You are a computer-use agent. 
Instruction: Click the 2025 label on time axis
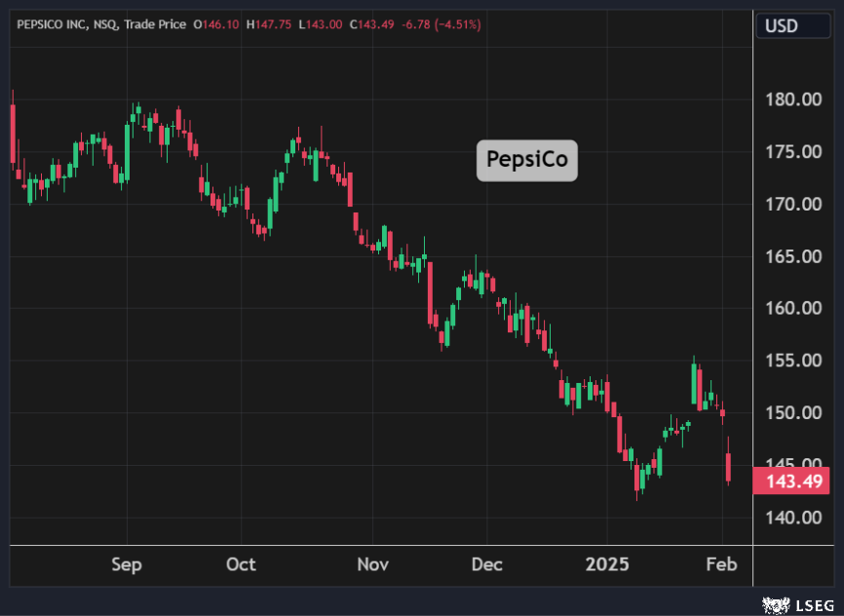607,564
